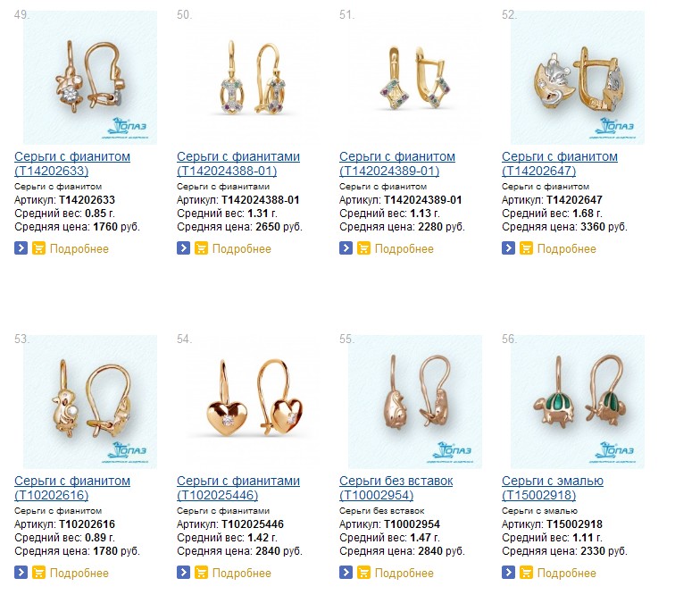Click cart icon for turtle earrings T15002918
Image resolution: width=700 pixels, height=595 pixels.
pos(527,572)
